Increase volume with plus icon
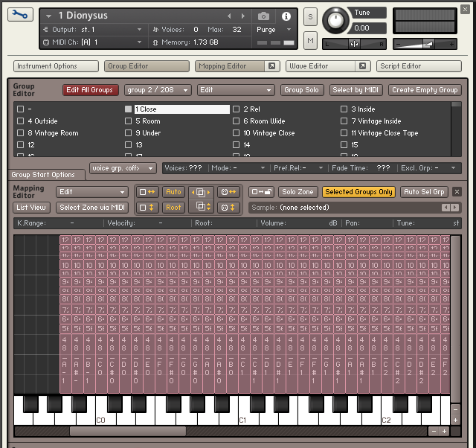The image size is (476, 448). [451, 45]
